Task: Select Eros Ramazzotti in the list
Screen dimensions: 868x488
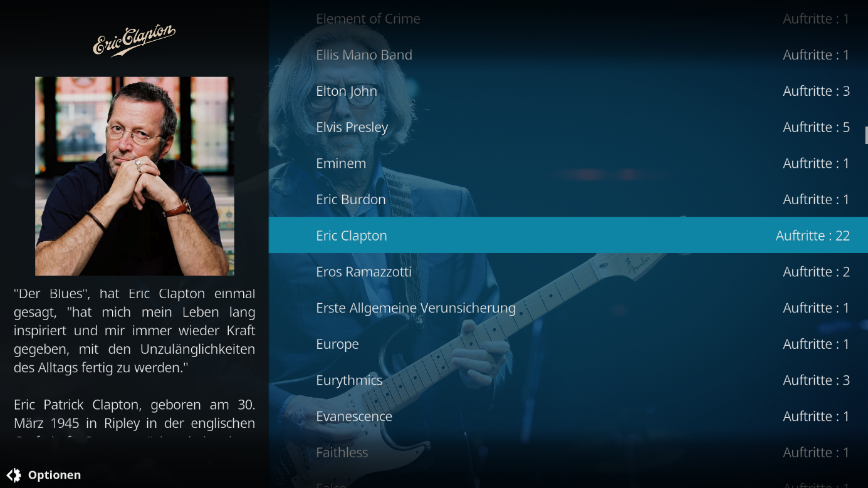Action: click(x=568, y=271)
